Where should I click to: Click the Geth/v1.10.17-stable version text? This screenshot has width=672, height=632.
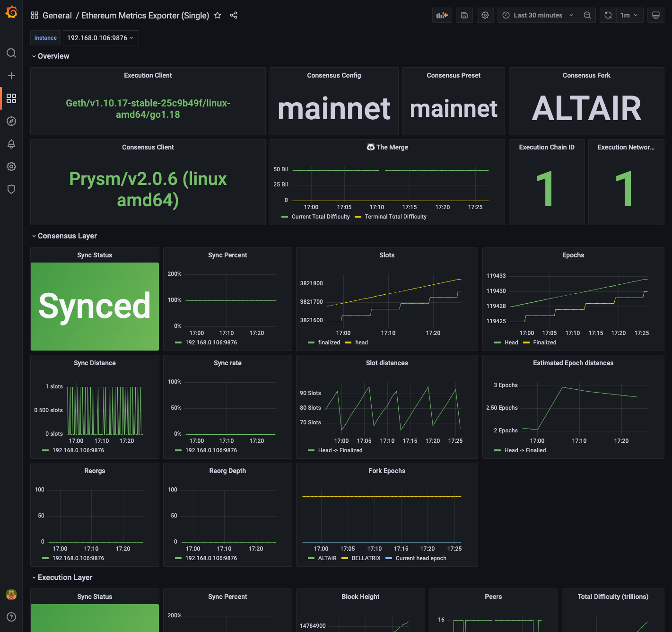click(148, 109)
